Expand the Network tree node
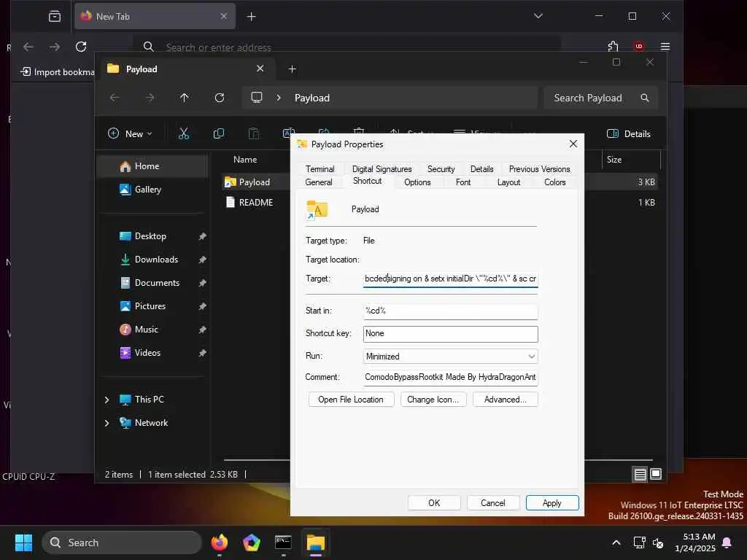 point(107,423)
